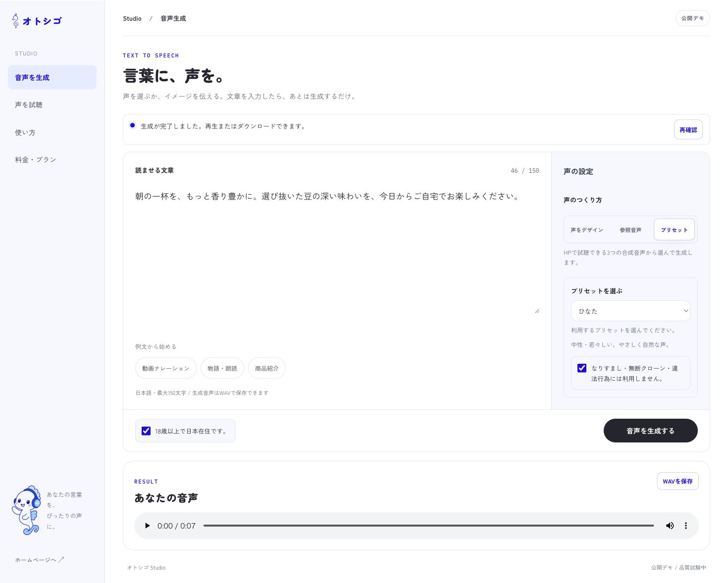Image resolution: width=728 pixels, height=583 pixels.
Task: Open audio player three-dot options menu
Action: point(686,526)
